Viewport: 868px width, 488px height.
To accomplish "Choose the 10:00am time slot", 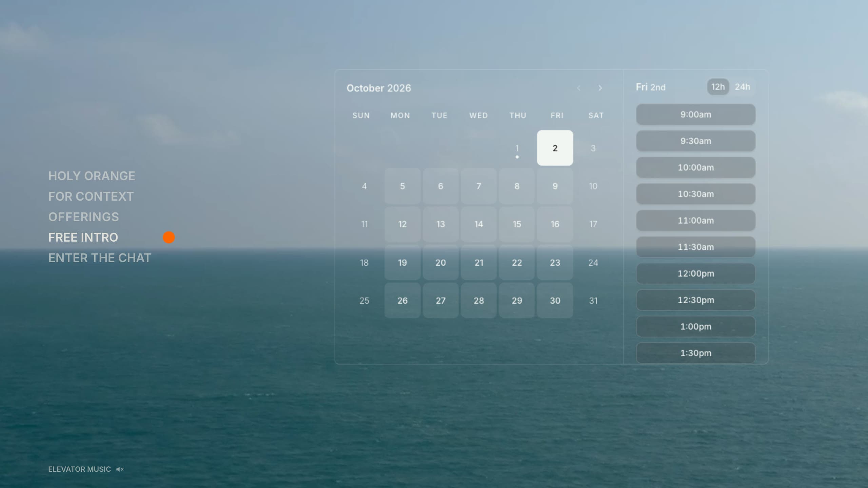I will [x=696, y=167].
